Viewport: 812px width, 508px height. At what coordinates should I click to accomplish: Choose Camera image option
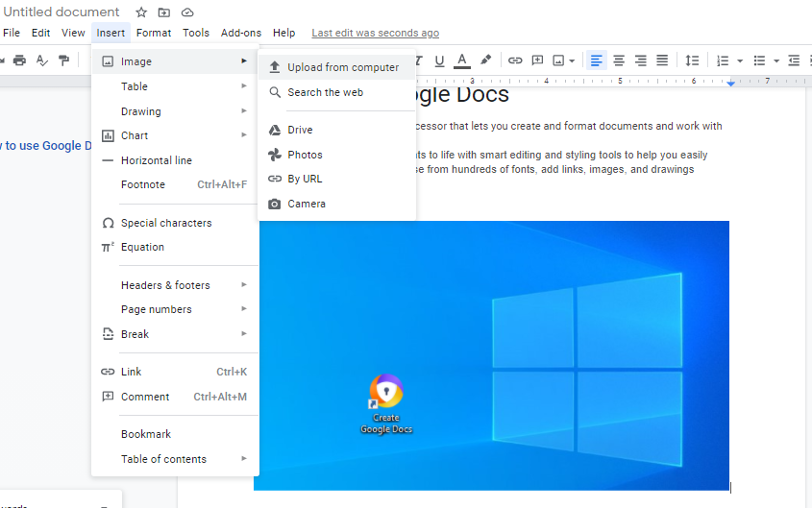[336, 204]
